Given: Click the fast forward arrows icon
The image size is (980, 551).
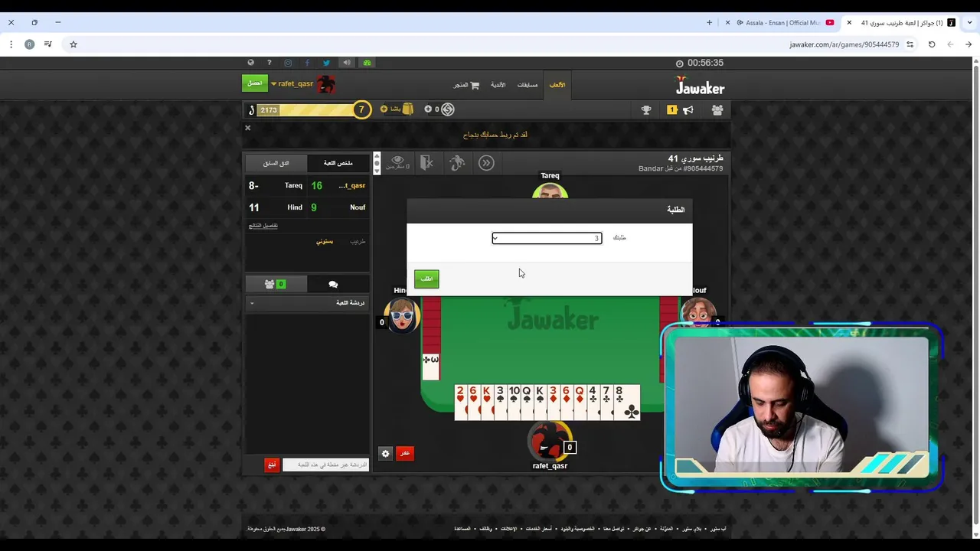Looking at the screenshot, I should point(486,162).
